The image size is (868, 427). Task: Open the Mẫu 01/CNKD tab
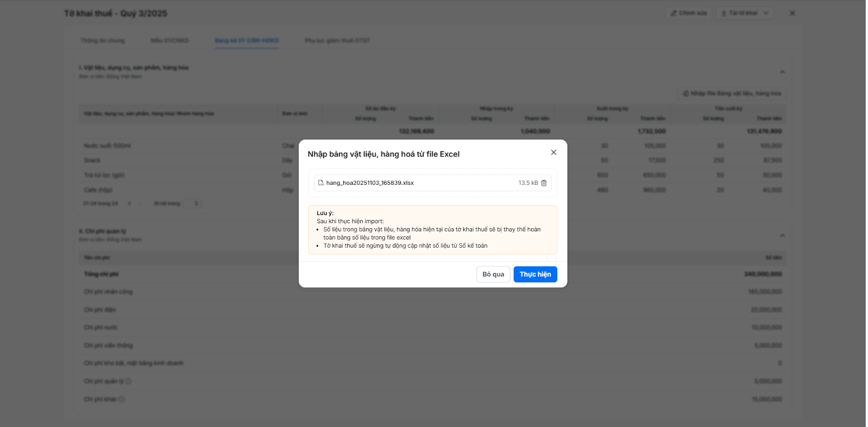coord(170,41)
